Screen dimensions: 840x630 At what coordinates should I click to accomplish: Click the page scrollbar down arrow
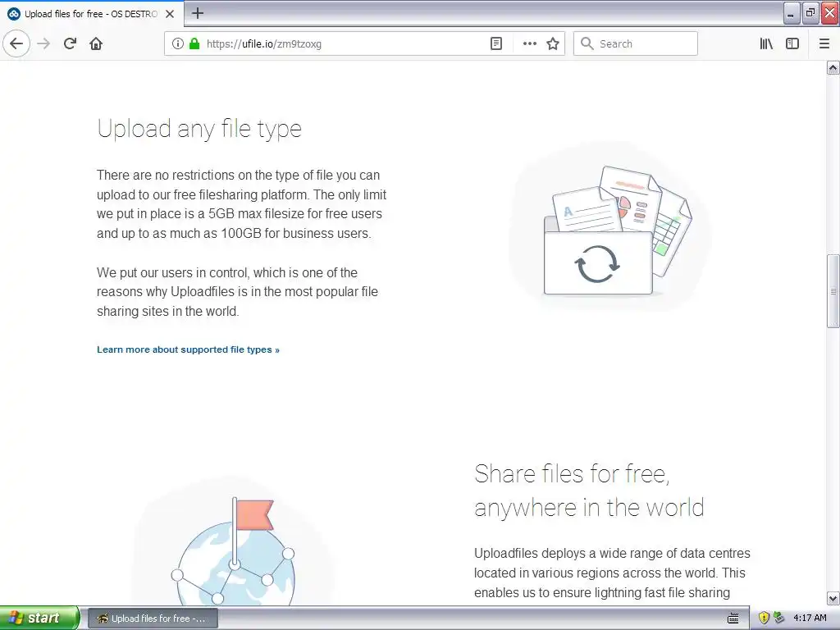point(833,598)
